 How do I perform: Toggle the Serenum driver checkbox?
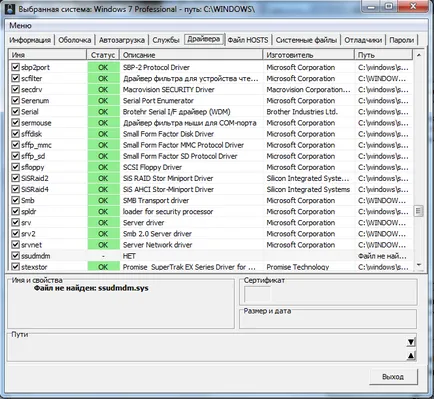click(x=15, y=100)
